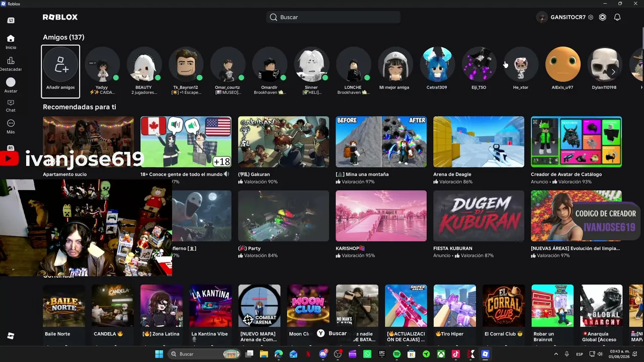
Task: Switch the ESP keyboard language indicator
Action: pos(580,354)
